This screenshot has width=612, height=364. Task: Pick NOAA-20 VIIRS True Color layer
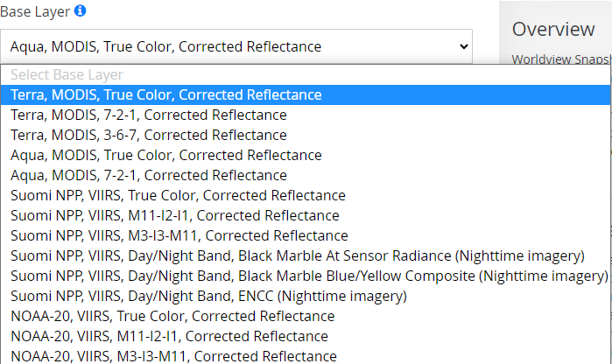(x=172, y=316)
